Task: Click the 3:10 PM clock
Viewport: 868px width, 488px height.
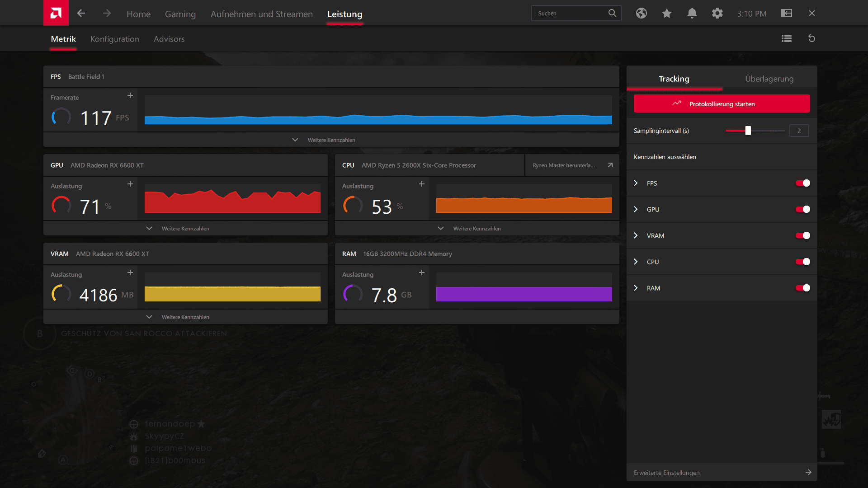Action: pyautogui.click(x=752, y=14)
